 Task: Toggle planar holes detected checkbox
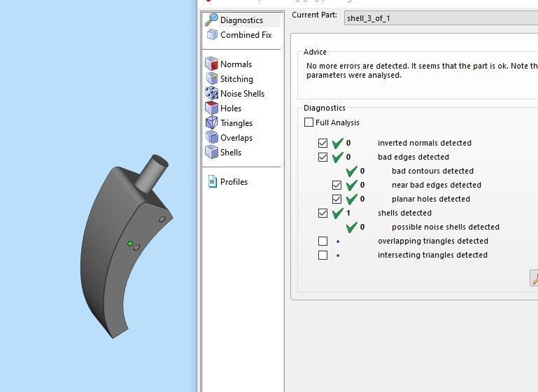tap(337, 199)
